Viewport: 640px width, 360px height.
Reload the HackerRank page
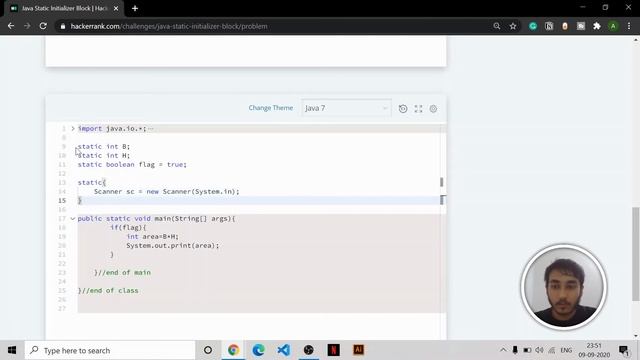coord(43,26)
